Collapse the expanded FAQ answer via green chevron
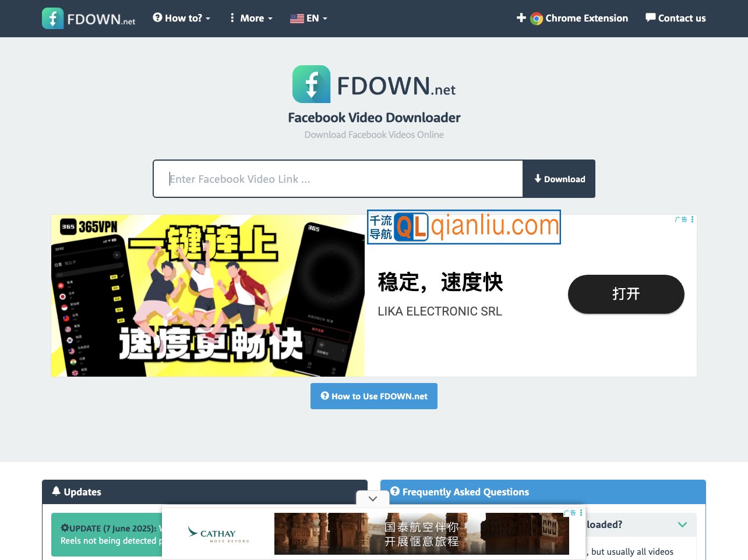The height and width of the screenshot is (560, 748). (682, 524)
